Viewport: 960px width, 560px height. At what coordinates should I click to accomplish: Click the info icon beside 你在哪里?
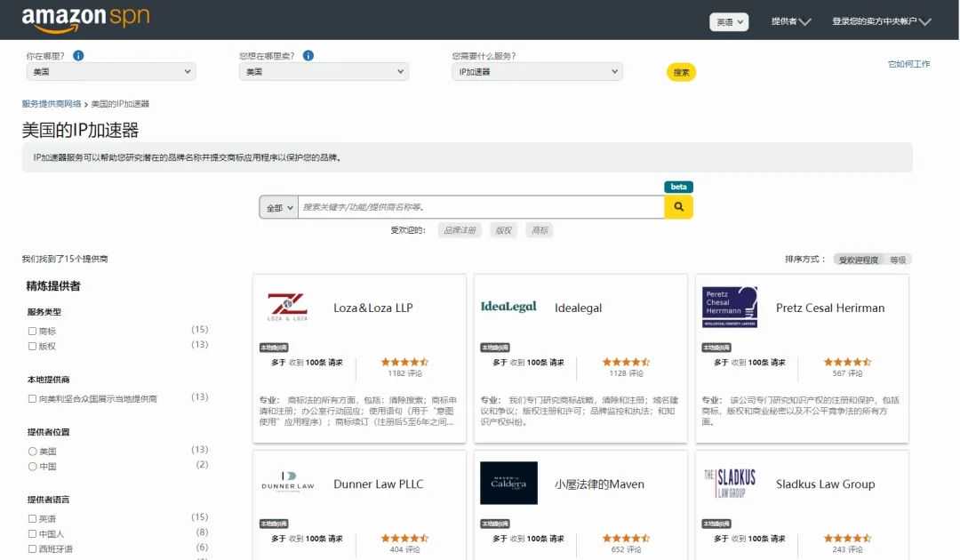click(x=78, y=56)
